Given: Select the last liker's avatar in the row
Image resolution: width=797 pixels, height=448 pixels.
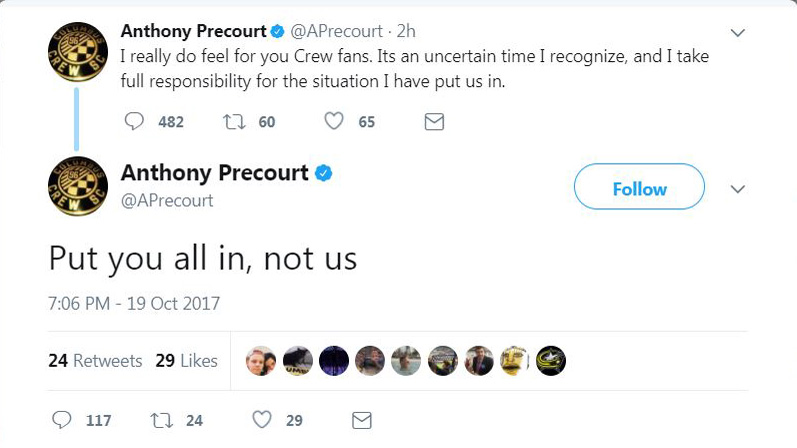Looking at the screenshot, I should click(x=551, y=361).
